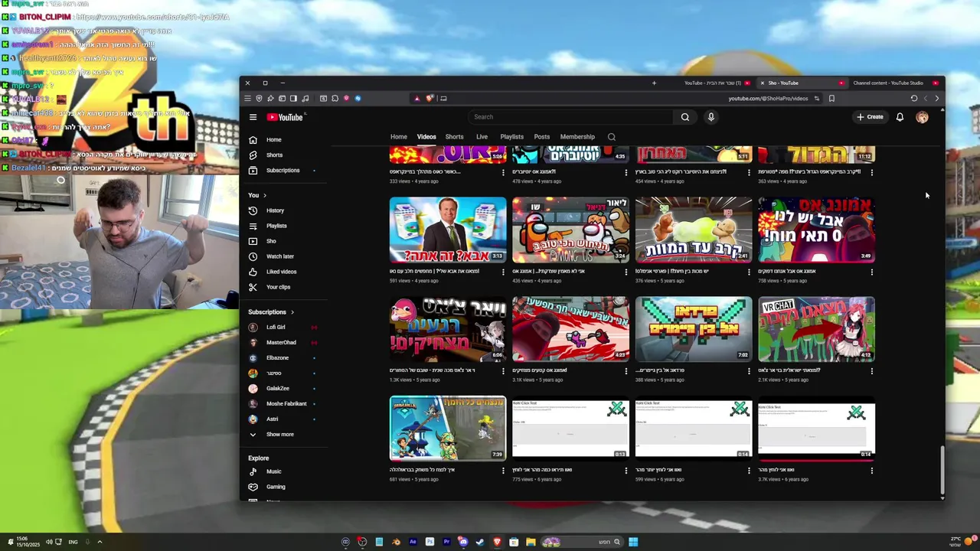The image size is (980, 551).
Task: Open Elbazone subscription channel
Action: 277,358
